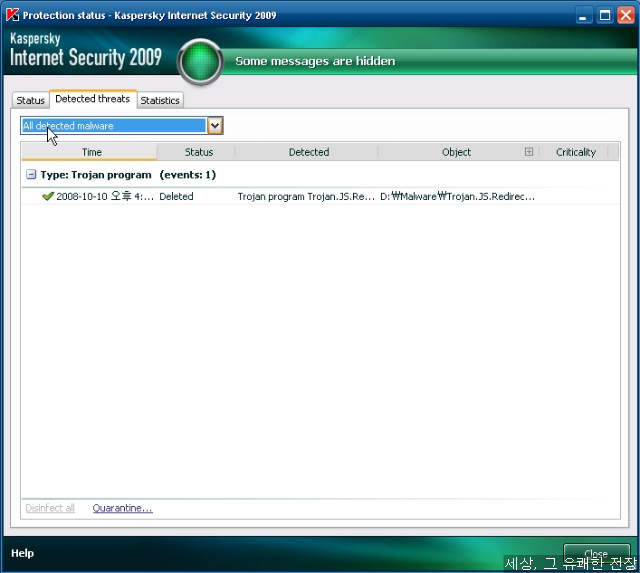Viewport: 640px width, 573px height.
Task: Open Help at the bottom
Action: coord(22,553)
